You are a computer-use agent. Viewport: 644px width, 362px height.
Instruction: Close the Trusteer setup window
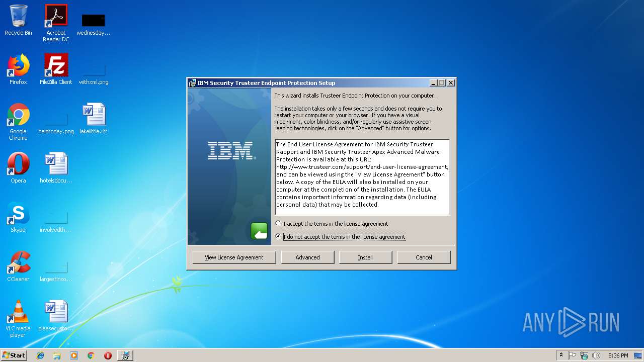pos(451,83)
